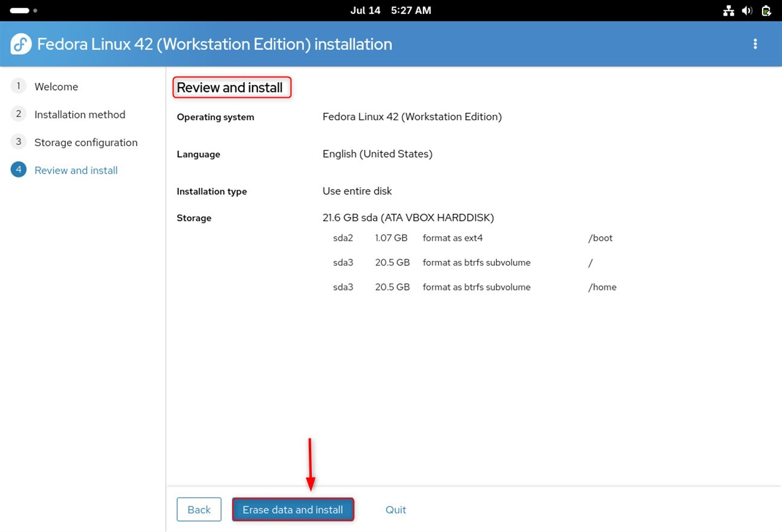Click the Storage label
Viewport: 782px width, 532px height.
click(194, 218)
